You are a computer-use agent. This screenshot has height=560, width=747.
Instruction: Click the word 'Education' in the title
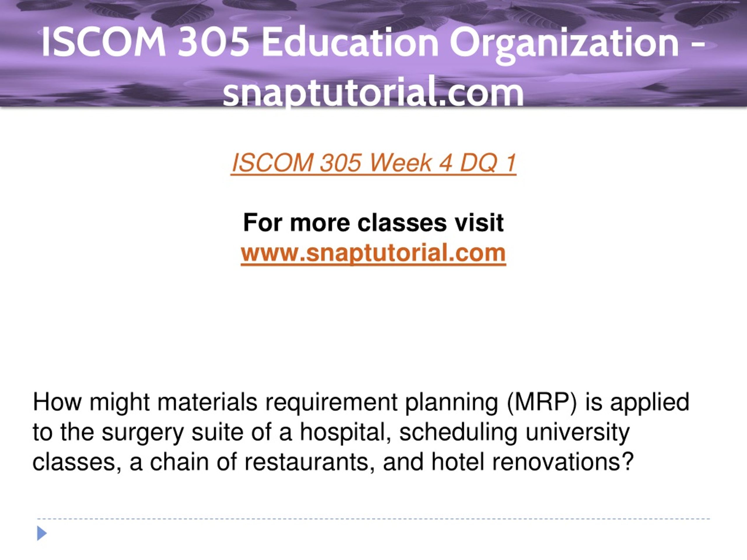[x=350, y=43]
